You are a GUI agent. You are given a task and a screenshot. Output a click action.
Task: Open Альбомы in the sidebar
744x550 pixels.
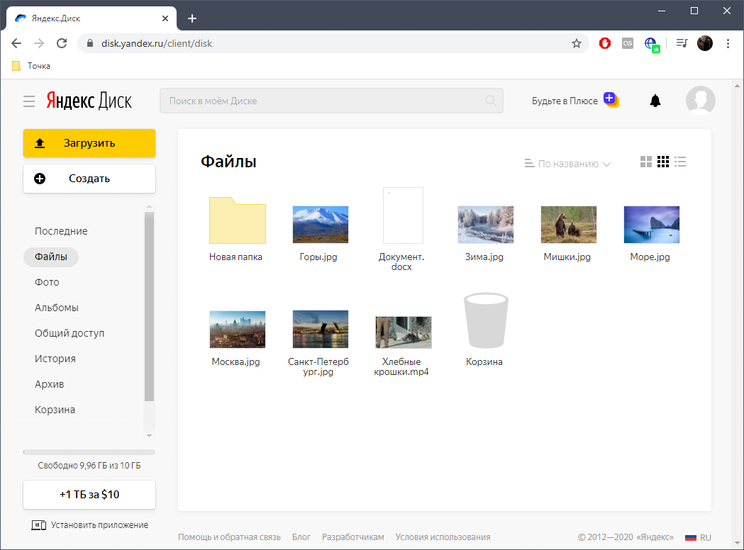57,308
